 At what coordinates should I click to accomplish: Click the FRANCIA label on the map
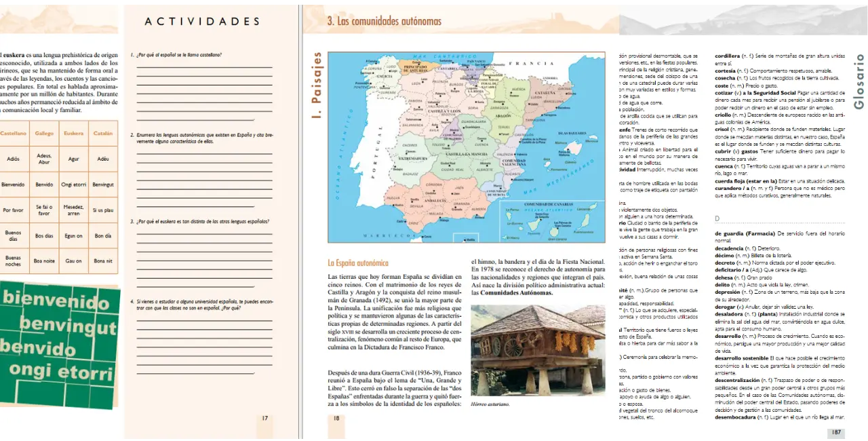pyautogui.click(x=532, y=62)
